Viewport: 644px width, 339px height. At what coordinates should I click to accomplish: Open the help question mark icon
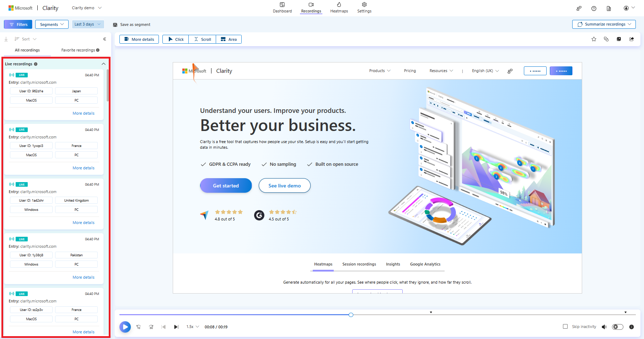coord(594,8)
